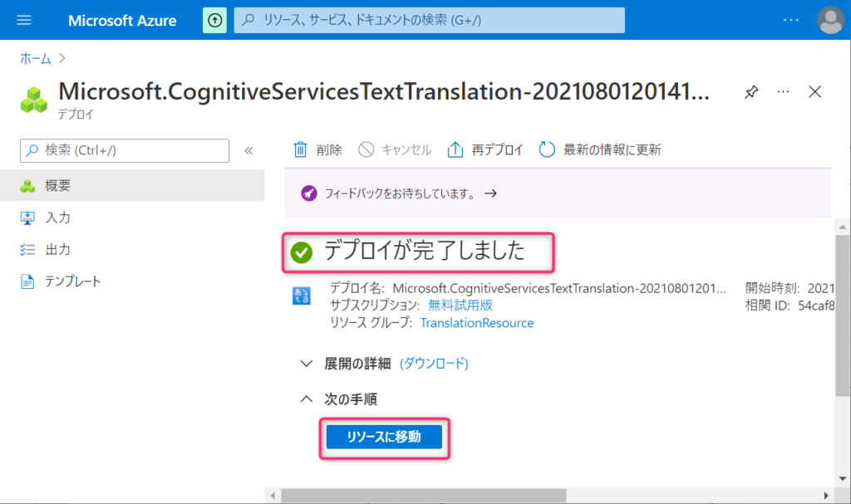Open the TranslationResource resource group link
Image resolution: width=851 pixels, height=504 pixels.
pyautogui.click(x=476, y=323)
